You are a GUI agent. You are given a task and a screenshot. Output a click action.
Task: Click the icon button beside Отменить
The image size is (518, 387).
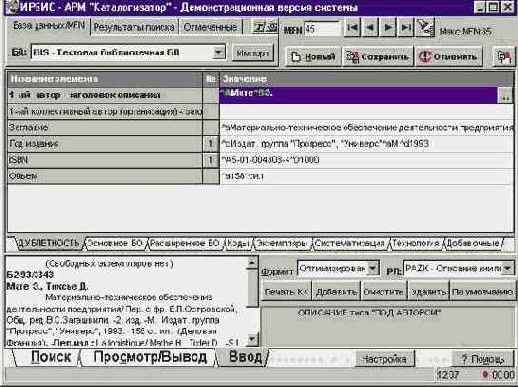(x=504, y=57)
